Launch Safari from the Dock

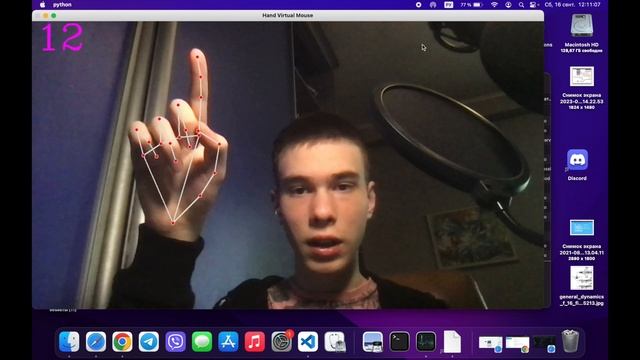pos(96,341)
